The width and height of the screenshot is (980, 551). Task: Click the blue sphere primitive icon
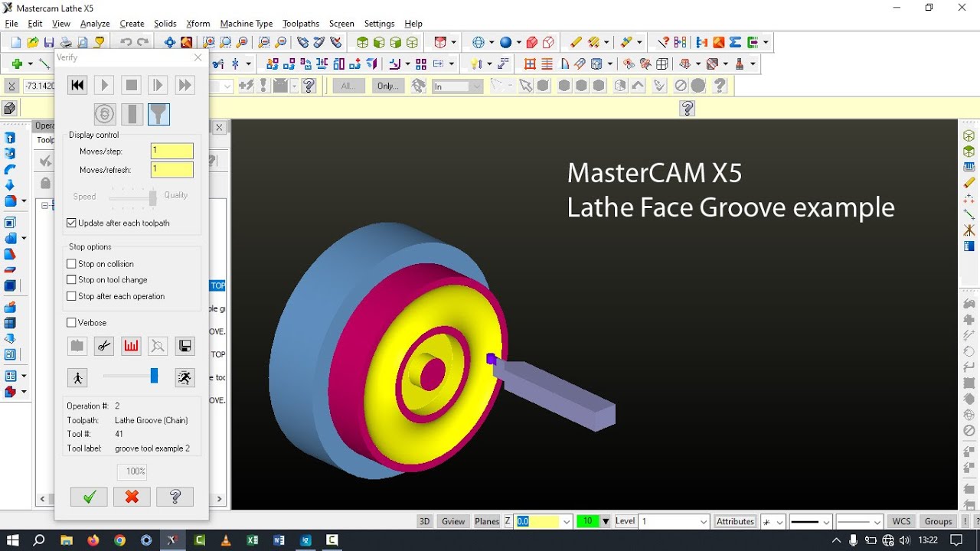[x=505, y=43]
